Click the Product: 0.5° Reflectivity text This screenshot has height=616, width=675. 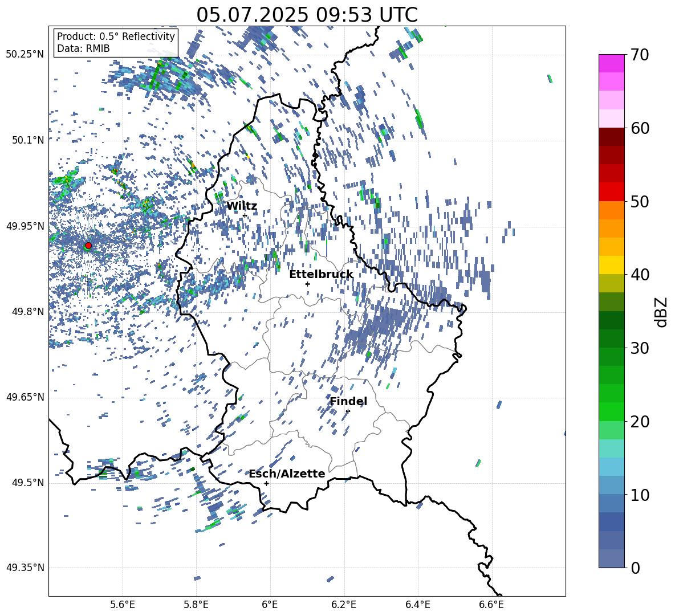tap(116, 36)
